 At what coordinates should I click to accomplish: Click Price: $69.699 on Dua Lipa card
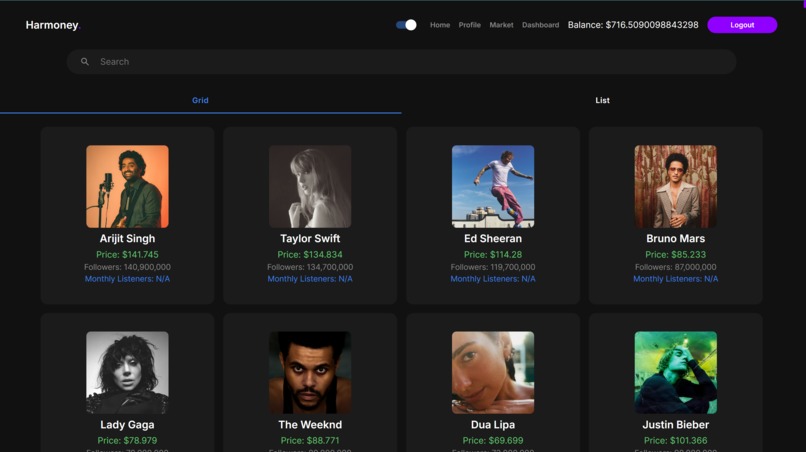coord(493,441)
